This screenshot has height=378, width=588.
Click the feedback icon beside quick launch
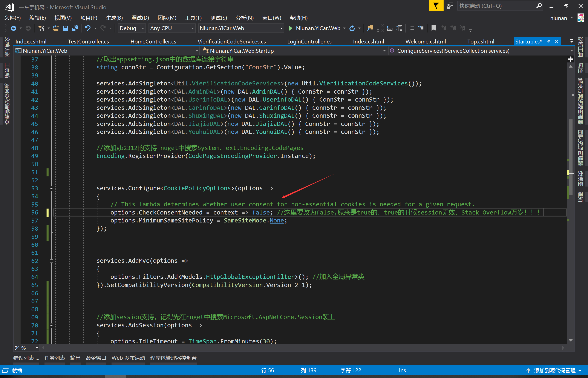click(x=450, y=6)
